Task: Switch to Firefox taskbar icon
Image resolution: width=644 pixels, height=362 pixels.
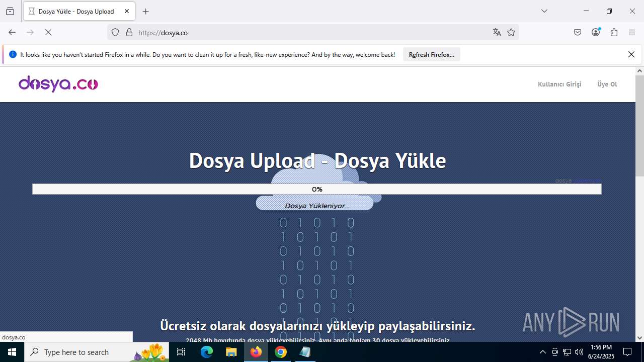Action: (256, 352)
